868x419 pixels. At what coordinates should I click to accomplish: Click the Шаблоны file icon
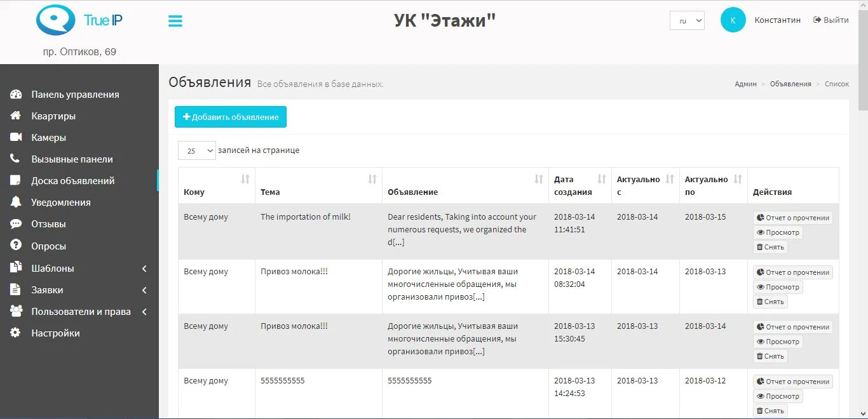coord(16,267)
